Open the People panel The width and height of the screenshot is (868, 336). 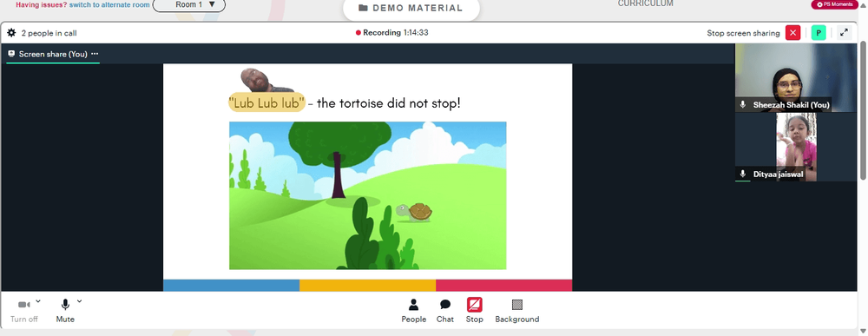click(x=413, y=311)
